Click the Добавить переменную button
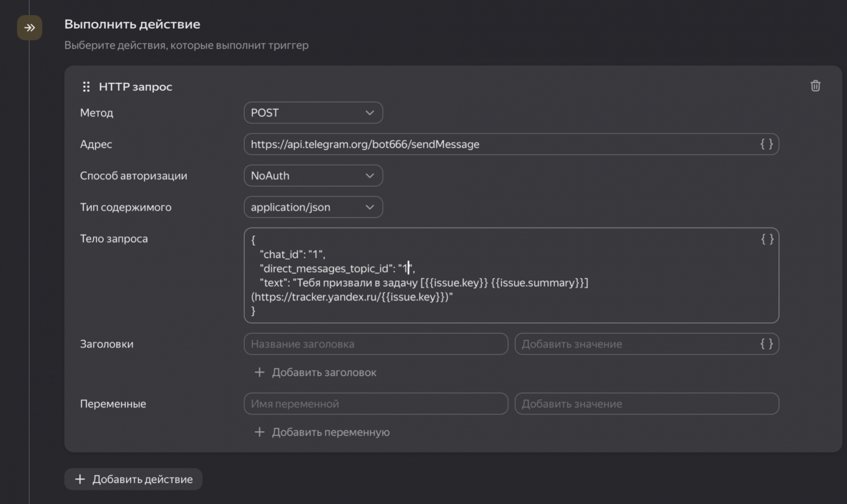 coord(322,432)
